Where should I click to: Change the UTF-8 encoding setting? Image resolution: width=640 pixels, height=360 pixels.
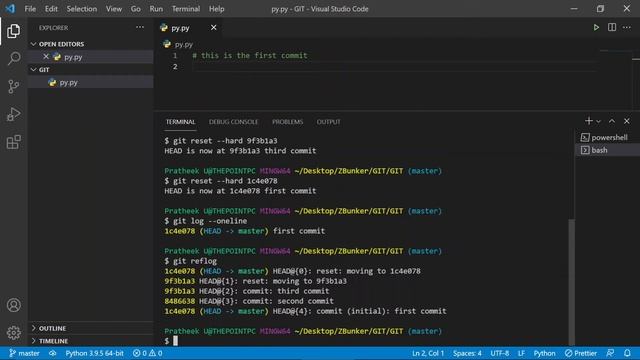pyautogui.click(x=500, y=353)
